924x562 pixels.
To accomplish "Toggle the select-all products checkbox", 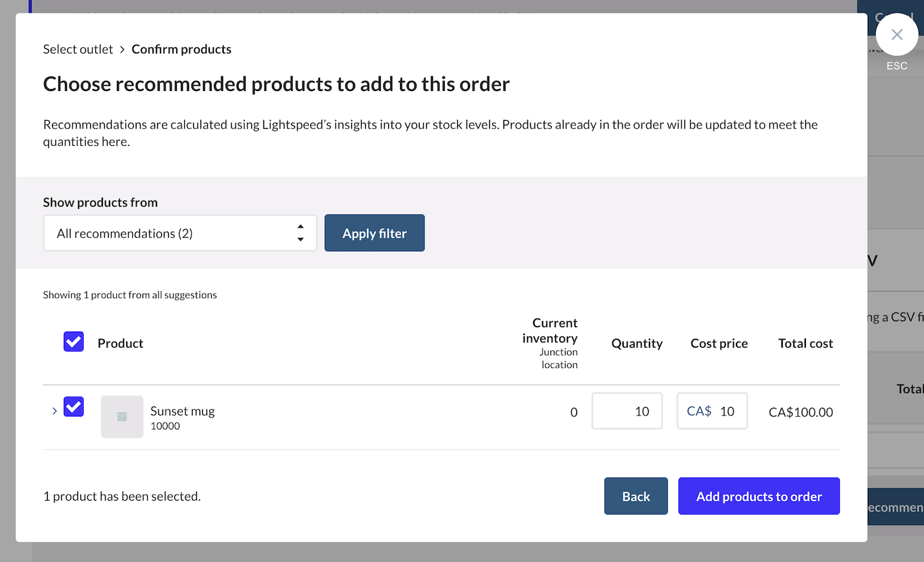I will (73, 342).
